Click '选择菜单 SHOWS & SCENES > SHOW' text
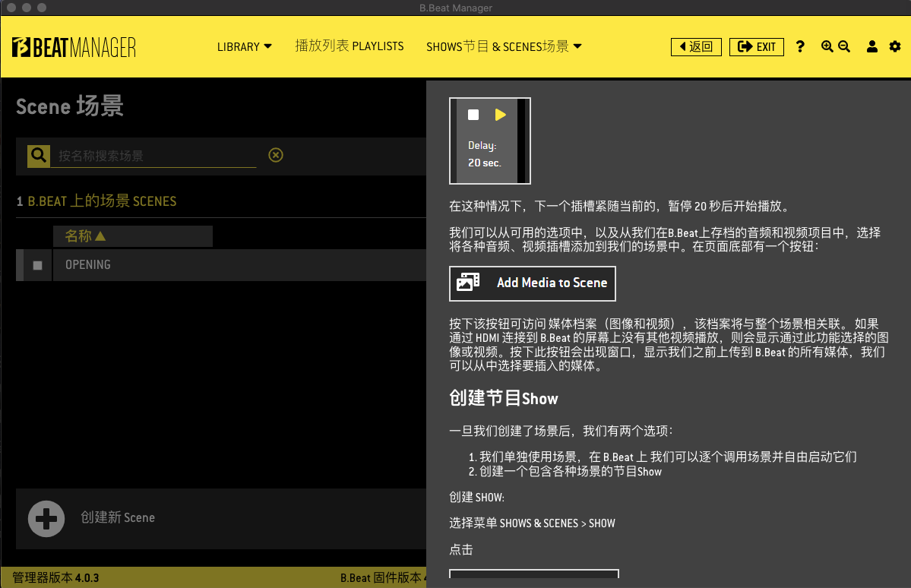 532,523
